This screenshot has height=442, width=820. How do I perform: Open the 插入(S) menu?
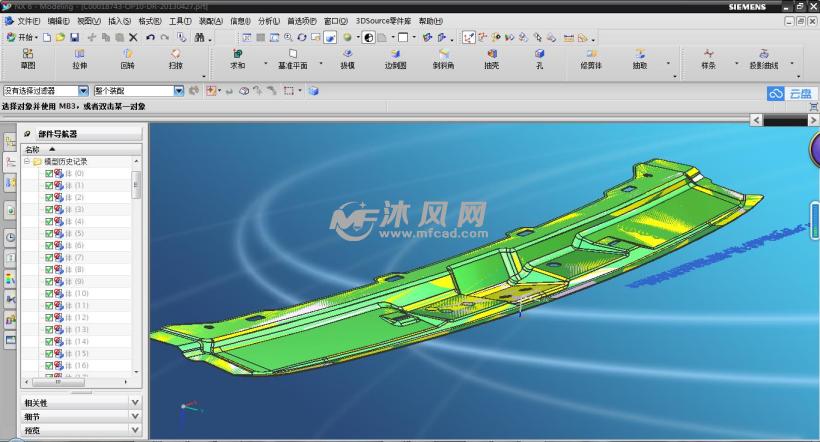click(119, 21)
